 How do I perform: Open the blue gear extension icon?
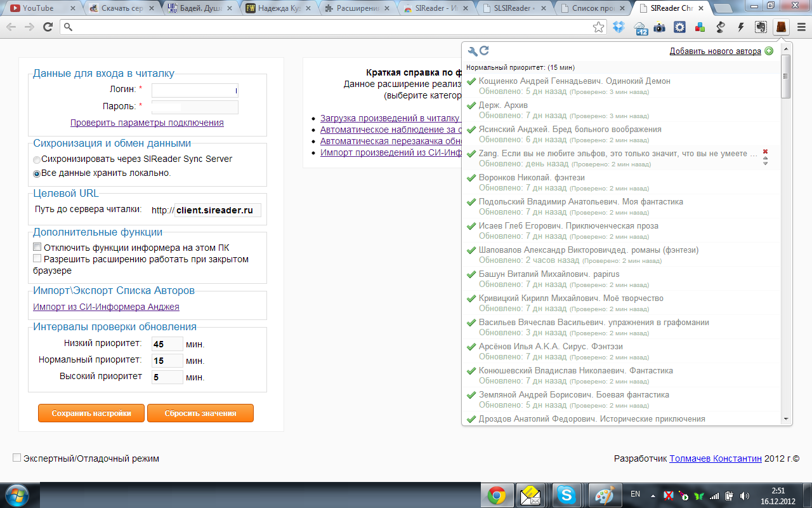click(679, 27)
